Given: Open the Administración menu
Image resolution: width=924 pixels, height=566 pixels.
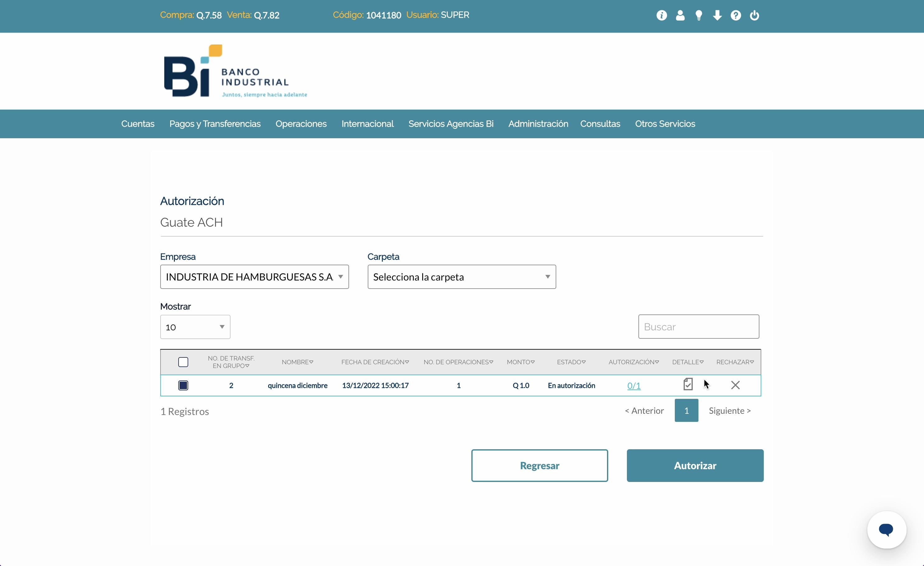Looking at the screenshot, I should pos(538,124).
